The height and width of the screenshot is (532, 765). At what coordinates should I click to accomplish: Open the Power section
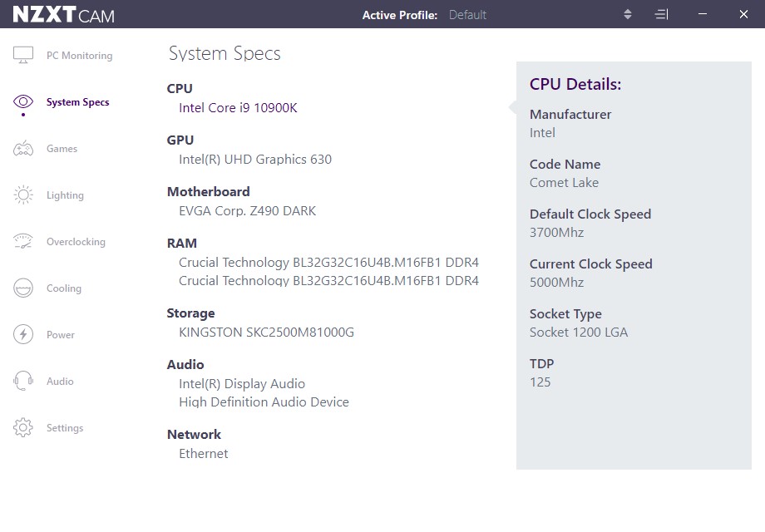tap(61, 335)
